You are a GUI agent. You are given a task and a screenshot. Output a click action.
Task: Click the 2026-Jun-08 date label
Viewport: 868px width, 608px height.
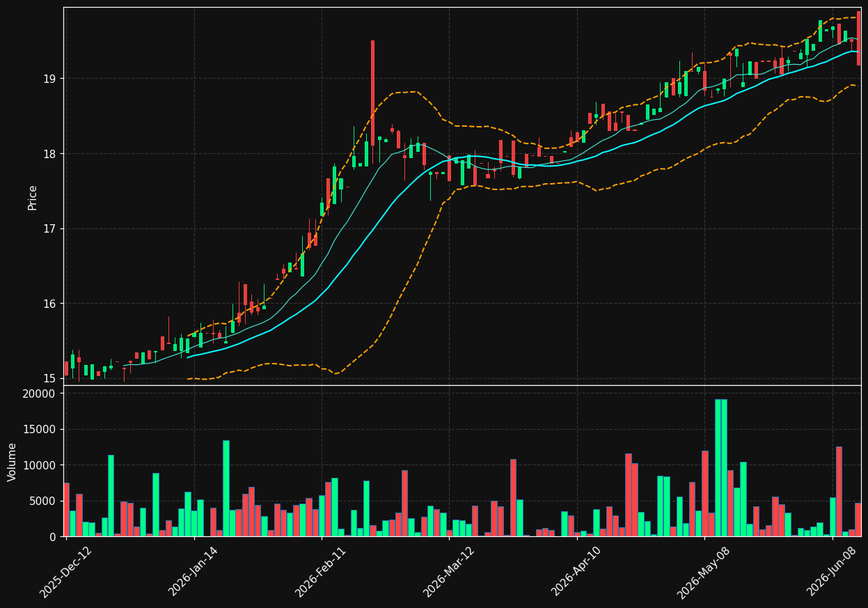point(833,571)
